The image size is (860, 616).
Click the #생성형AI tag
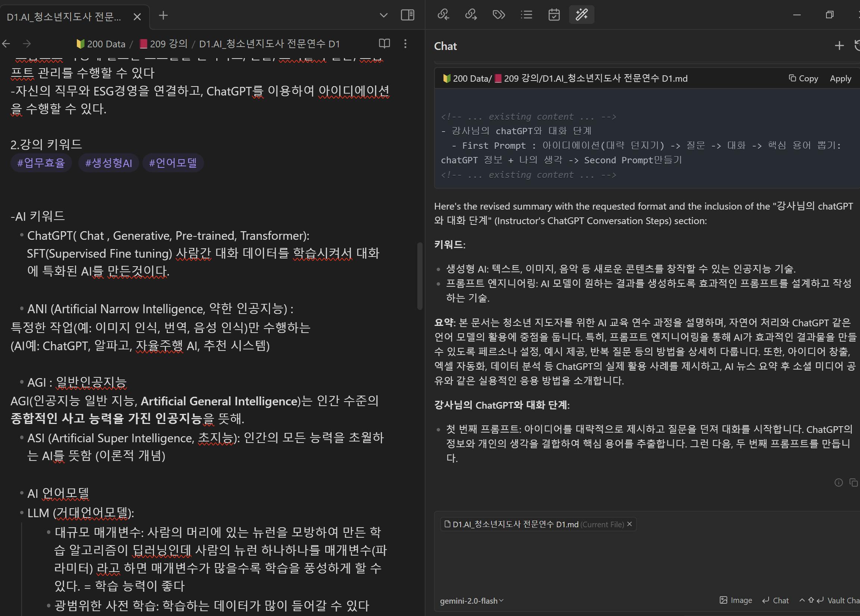coord(109,163)
